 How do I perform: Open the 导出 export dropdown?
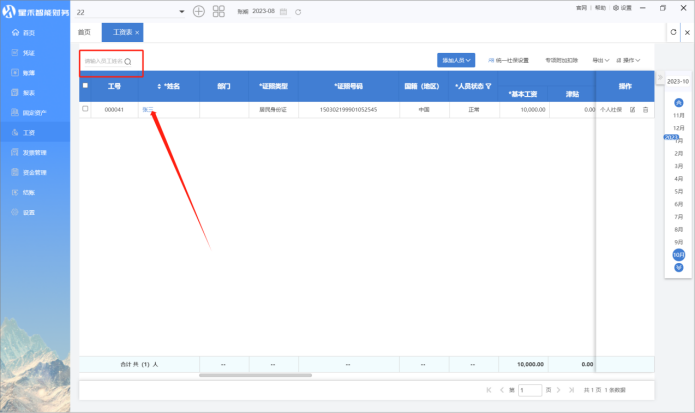[600, 61]
